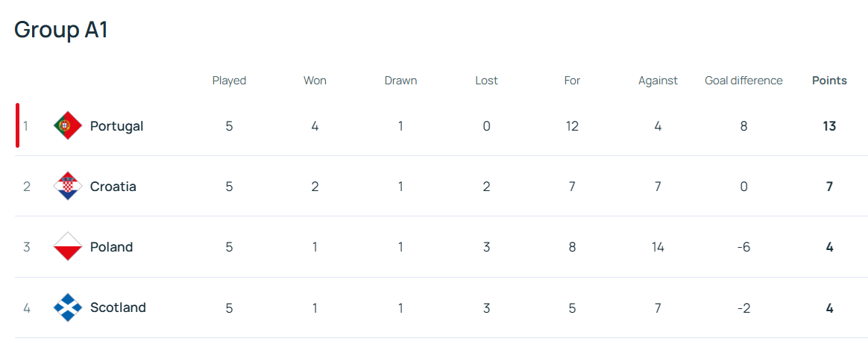This screenshot has height=359, width=868.
Task: Click the Goal difference column header
Action: pos(743,81)
